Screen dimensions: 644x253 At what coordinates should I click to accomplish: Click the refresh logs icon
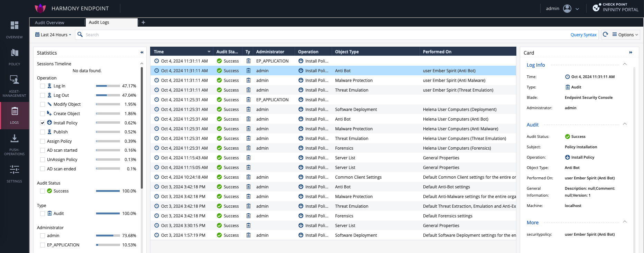[605, 35]
